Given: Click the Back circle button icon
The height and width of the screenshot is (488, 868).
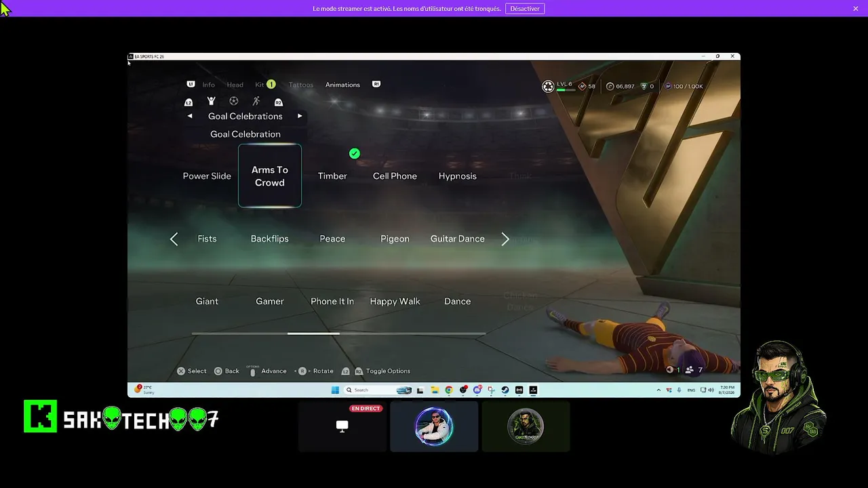Looking at the screenshot, I should [218, 371].
